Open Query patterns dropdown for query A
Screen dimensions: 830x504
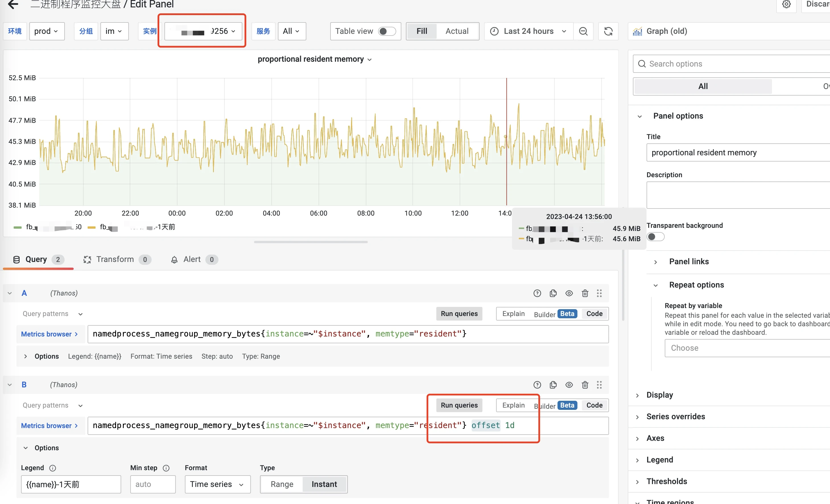tap(53, 314)
